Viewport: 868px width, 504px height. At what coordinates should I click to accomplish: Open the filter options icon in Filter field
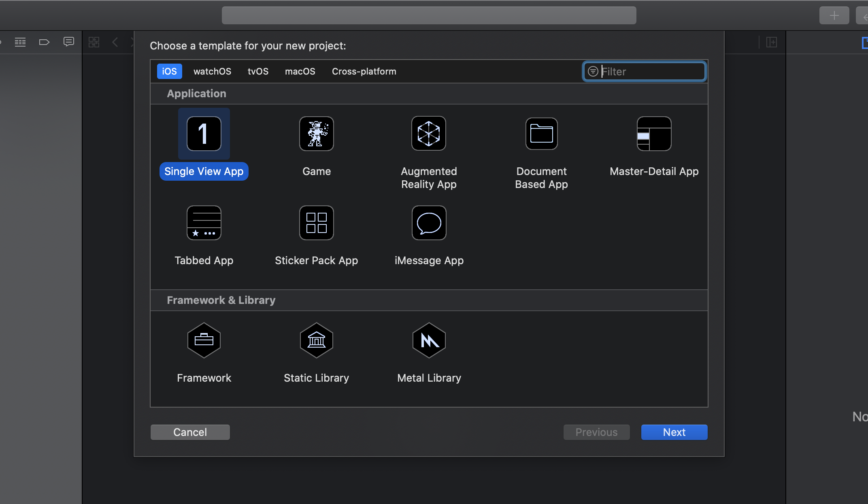(x=593, y=71)
